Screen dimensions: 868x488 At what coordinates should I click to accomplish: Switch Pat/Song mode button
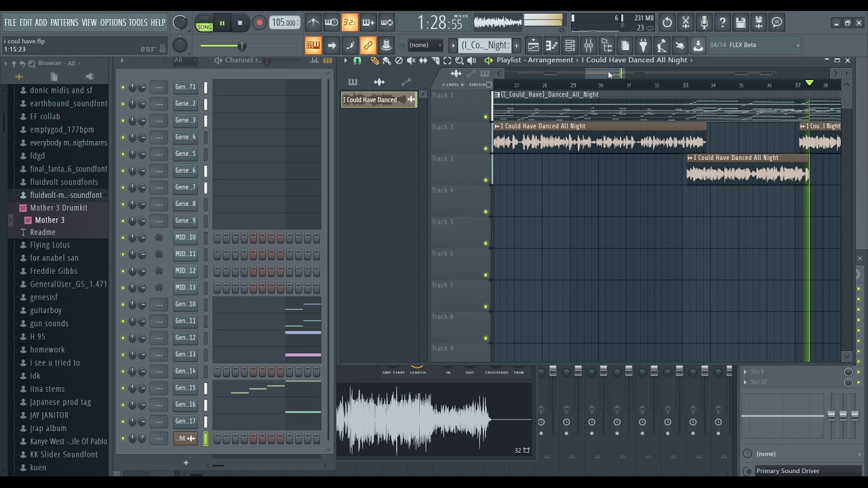click(x=204, y=23)
